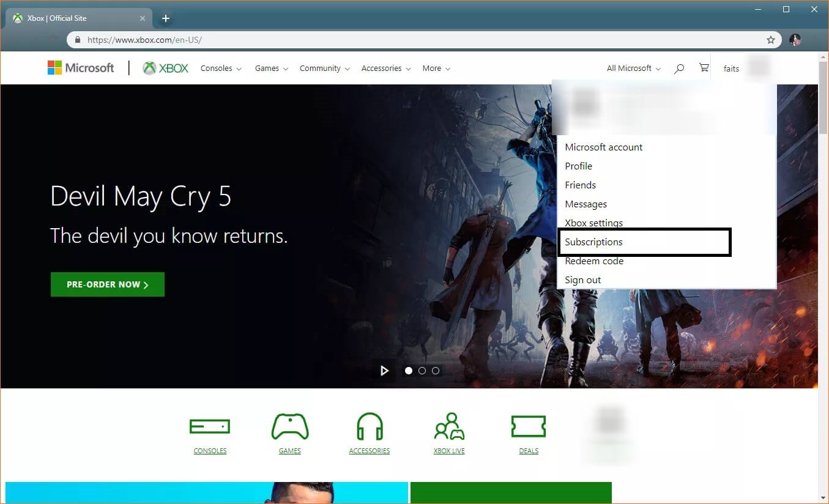The width and height of the screenshot is (829, 504).
Task: Close the Xbox Official Site tab
Action: [143, 18]
